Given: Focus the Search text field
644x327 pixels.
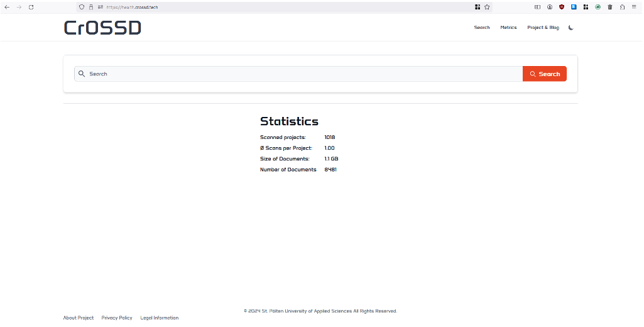Looking at the screenshot, I should (298, 74).
